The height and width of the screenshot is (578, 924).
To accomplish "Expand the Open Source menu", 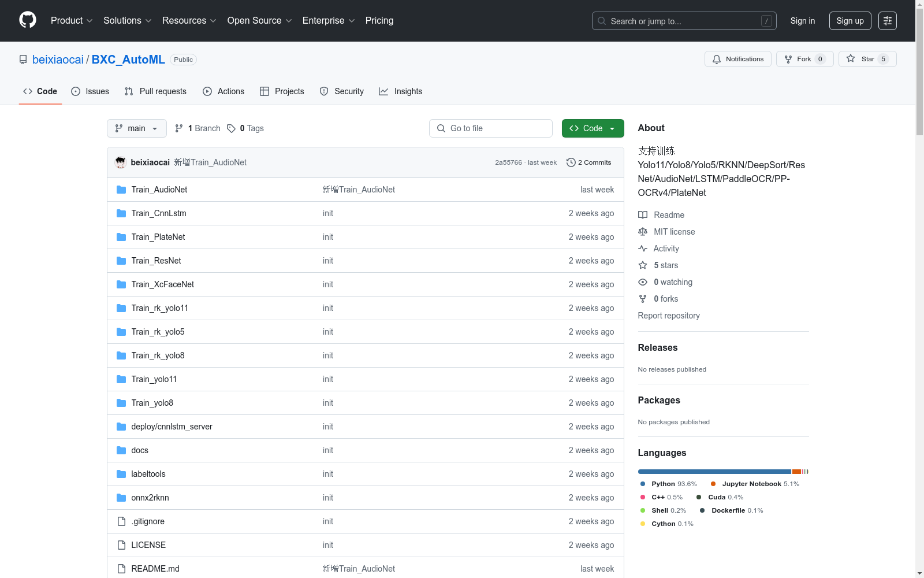I will [259, 20].
